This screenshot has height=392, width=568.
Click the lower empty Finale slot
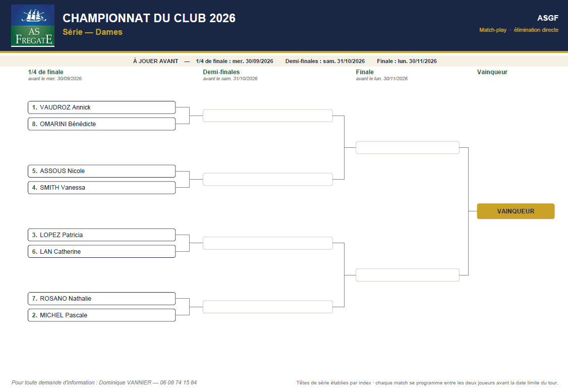(x=408, y=275)
